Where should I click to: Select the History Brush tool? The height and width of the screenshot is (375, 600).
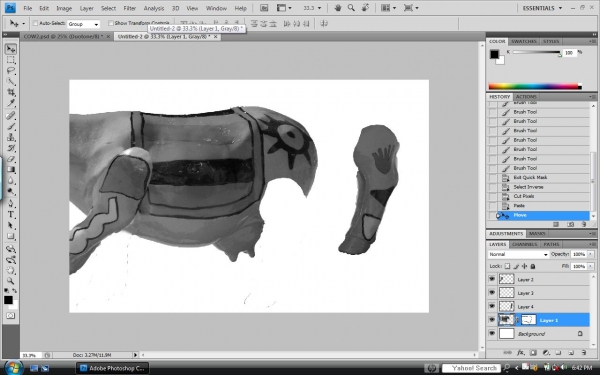point(11,148)
